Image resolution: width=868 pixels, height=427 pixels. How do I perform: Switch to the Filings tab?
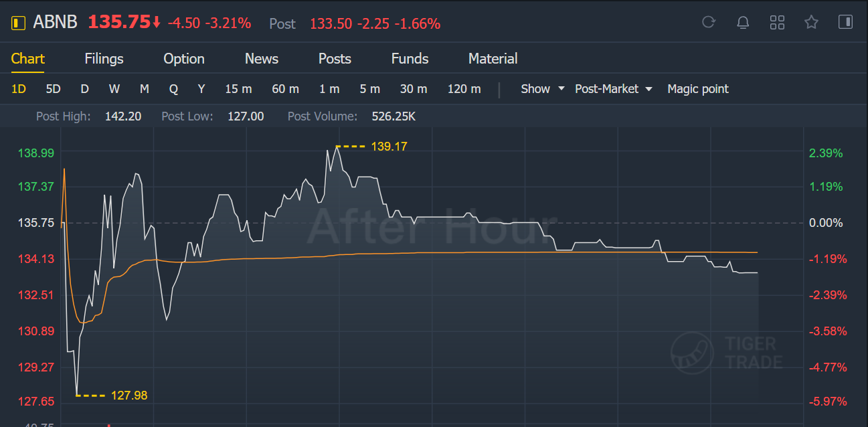coord(104,59)
